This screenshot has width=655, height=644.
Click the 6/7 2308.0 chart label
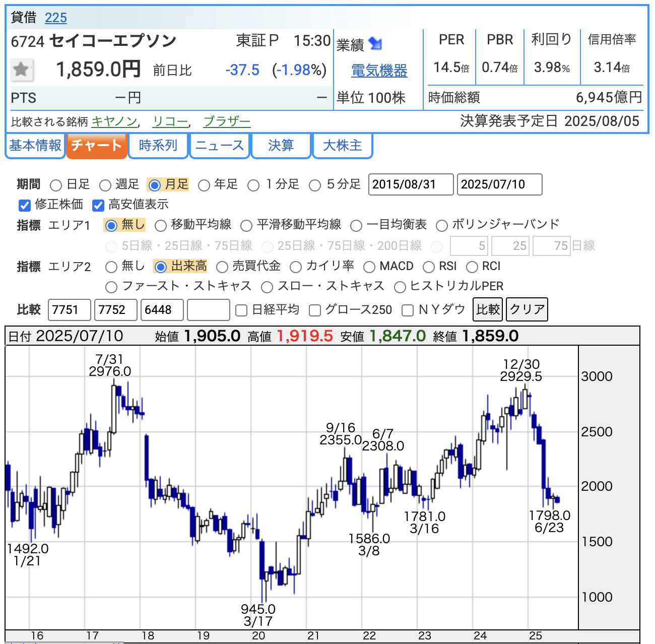point(383,440)
